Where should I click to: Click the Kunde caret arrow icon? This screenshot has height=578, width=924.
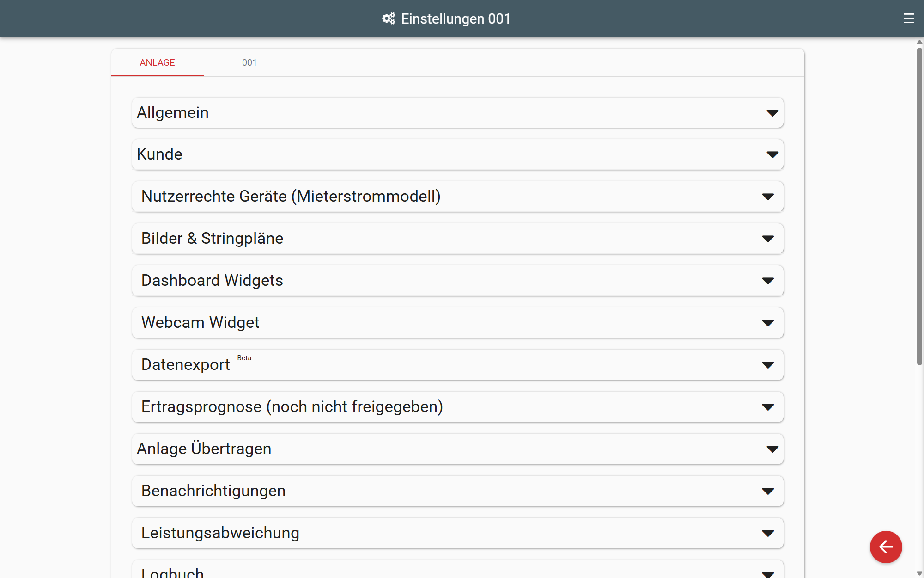[x=772, y=154]
